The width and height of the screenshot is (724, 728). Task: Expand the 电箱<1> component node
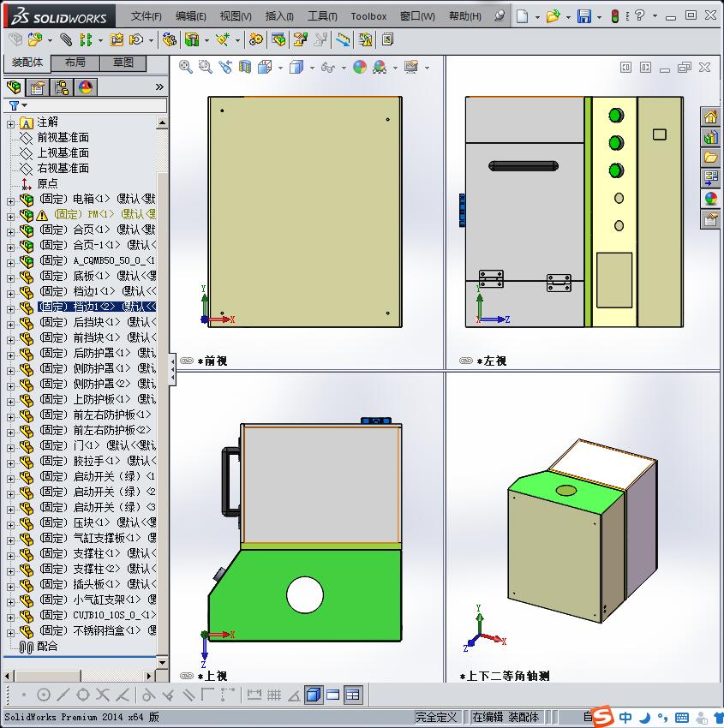tap(10, 201)
